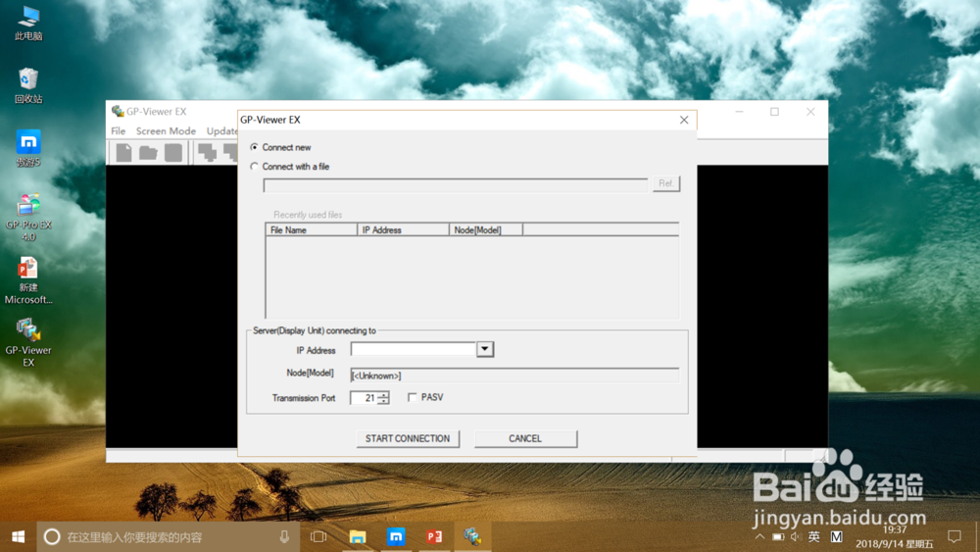Image resolution: width=980 pixels, height=552 pixels.
Task: Open the IP Address dropdown arrow
Action: (x=485, y=349)
